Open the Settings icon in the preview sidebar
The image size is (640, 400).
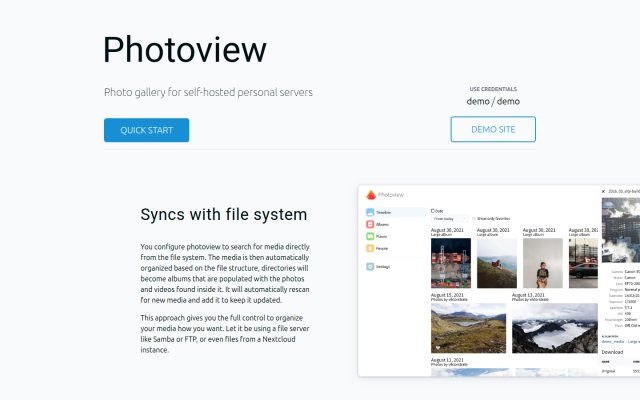point(370,267)
